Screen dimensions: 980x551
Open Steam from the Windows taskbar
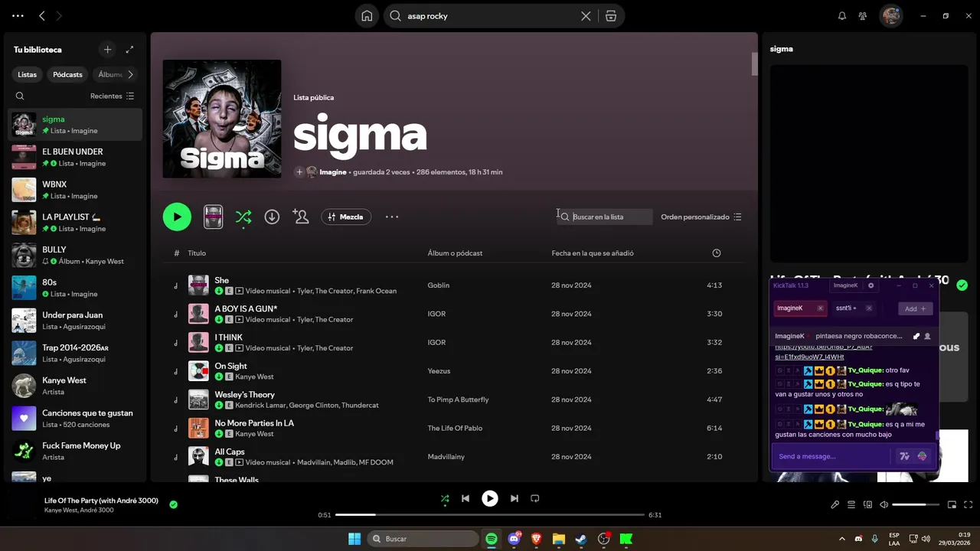pyautogui.click(x=582, y=539)
